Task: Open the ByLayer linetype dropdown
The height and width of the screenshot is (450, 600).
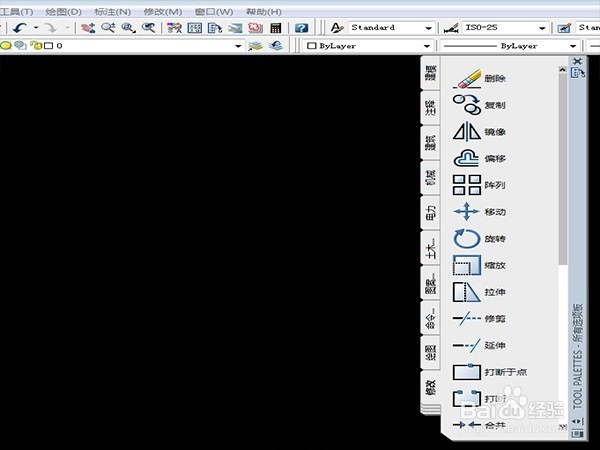Action: [x=573, y=46]
